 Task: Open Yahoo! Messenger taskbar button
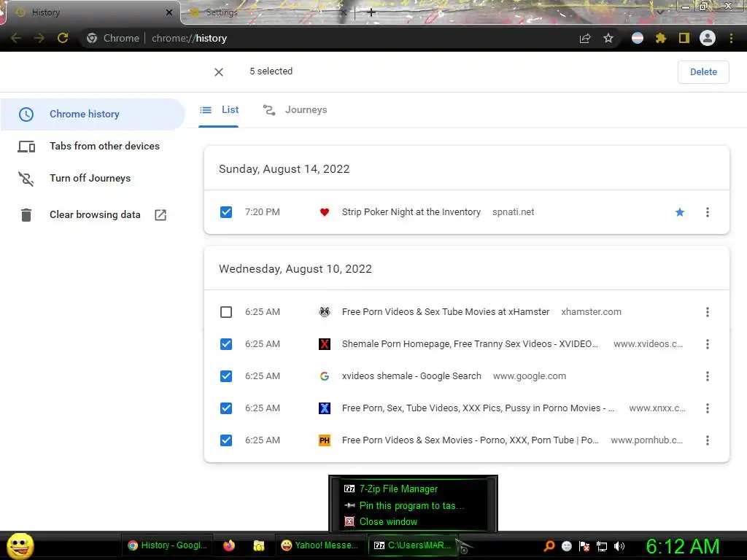tap(320, 545)
